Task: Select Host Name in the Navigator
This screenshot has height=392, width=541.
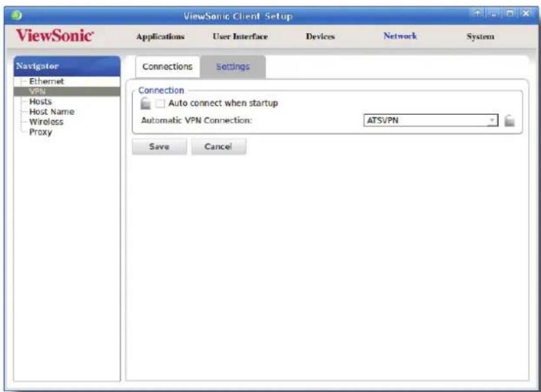Action: [52, 112]
